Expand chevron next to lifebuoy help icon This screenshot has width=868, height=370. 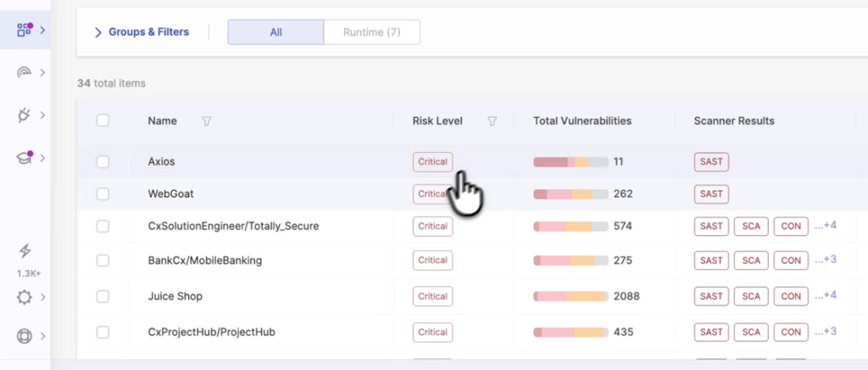pyautogui.click(x=42, y=336)
